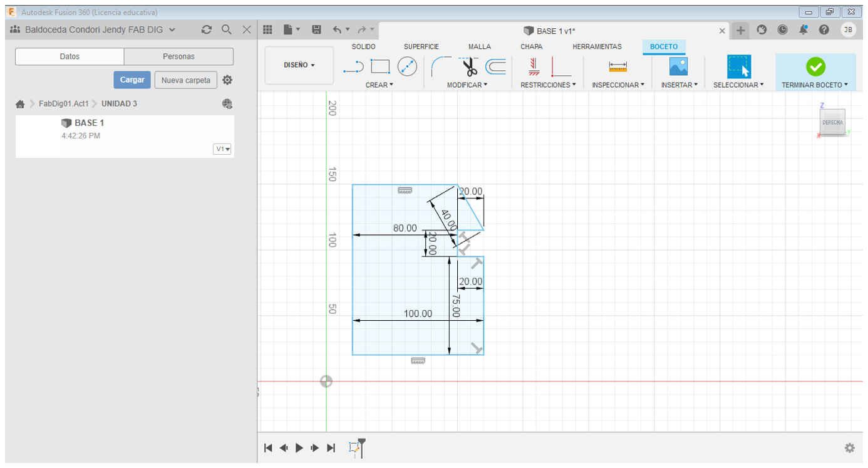The width and height of the screenshot is (868, 468).
Task: Jump to timeline beginning
Action: pyautogui.click(x=268, y=448)
